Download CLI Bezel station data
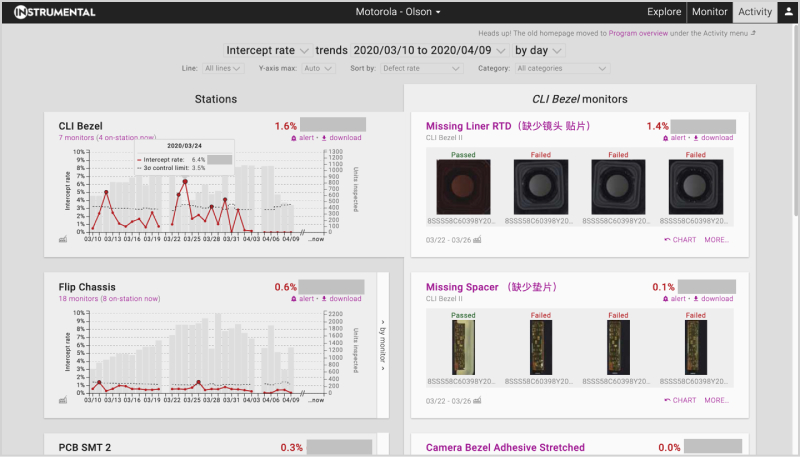The image size is (800, 457). pos(341,138)
